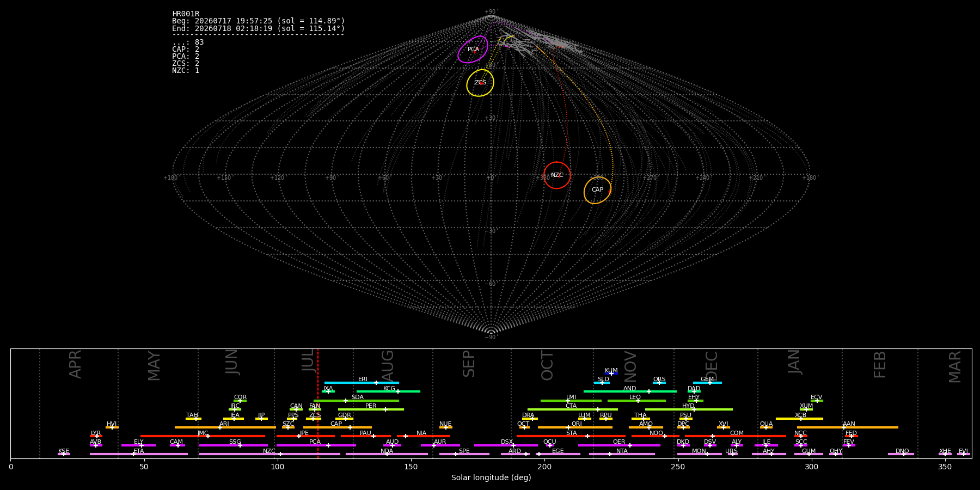Screen dimensions: 980x490
Task: Click the Solar longitude (deg) axis label
Action: [x=491, y=477]
